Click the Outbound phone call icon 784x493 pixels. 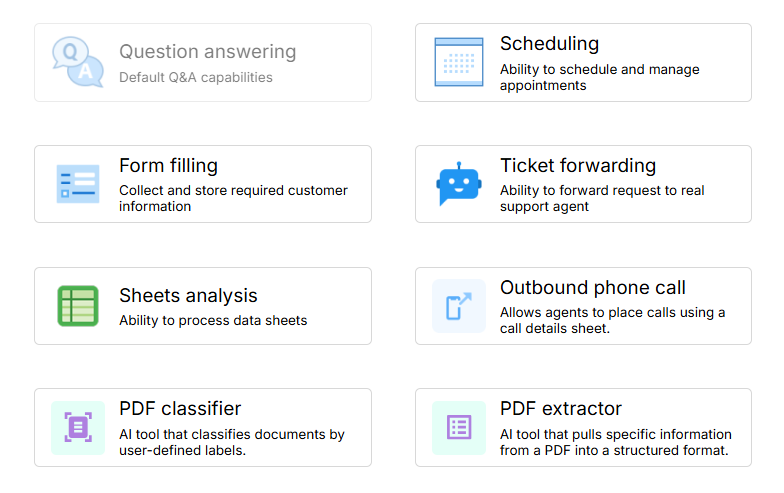[459, 306]
